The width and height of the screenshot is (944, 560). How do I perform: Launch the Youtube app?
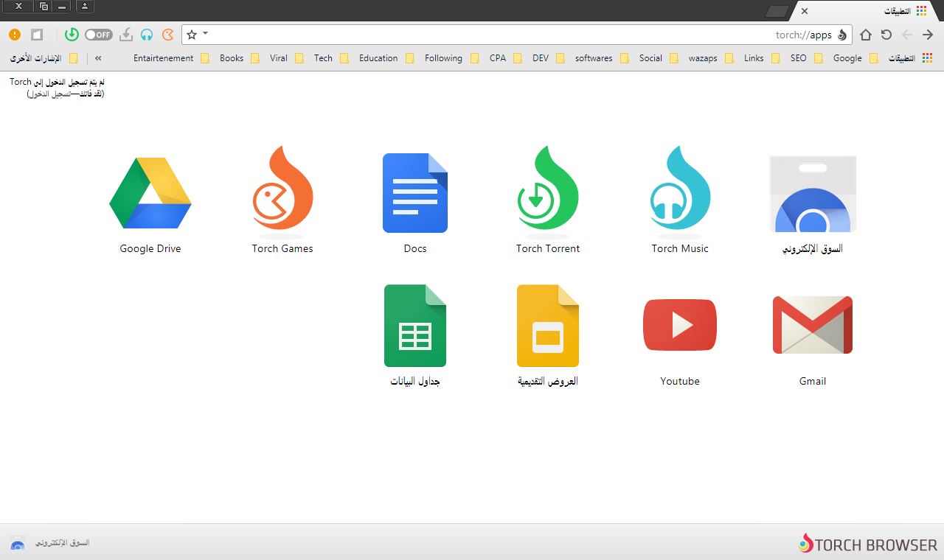pos(680,325)
